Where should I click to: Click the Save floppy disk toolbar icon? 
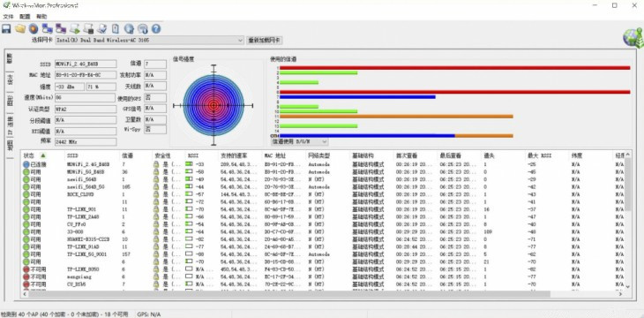click(6, 29)
